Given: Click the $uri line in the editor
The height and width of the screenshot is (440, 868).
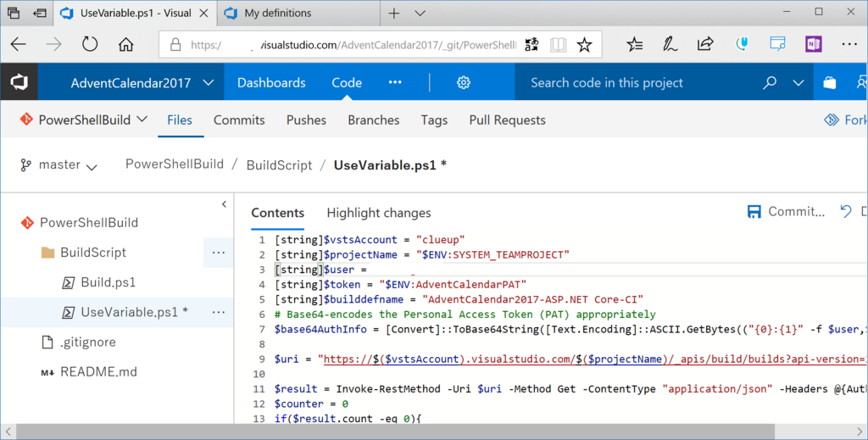Looking at the screenshot, I should [570, 359].
